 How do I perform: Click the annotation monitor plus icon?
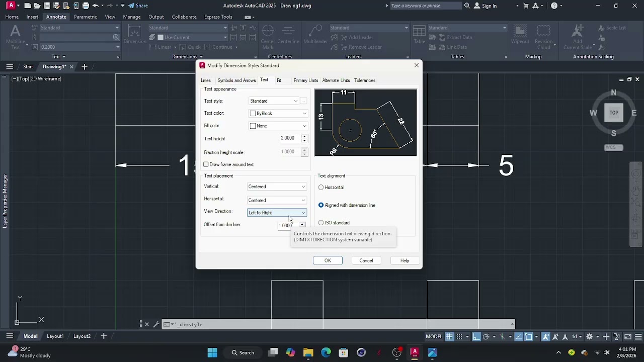606,337
